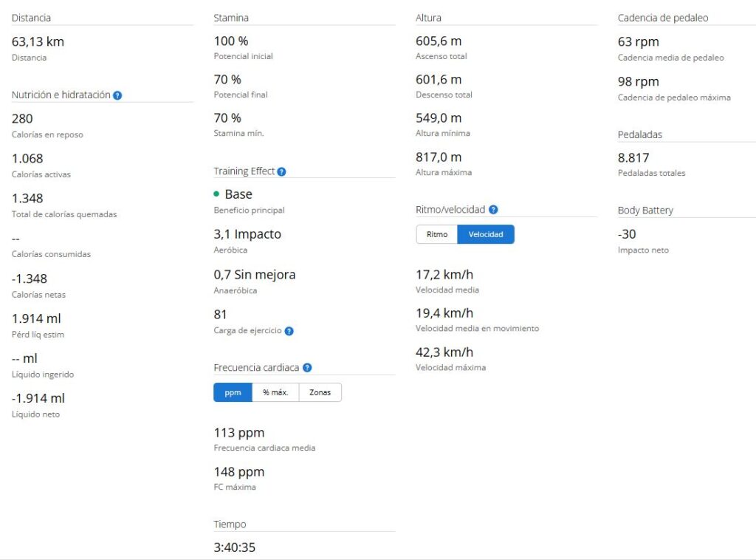Click the Training Effect help icon
Screen dimensions: 756x560
pyautogui.click(x=281, y=171)
